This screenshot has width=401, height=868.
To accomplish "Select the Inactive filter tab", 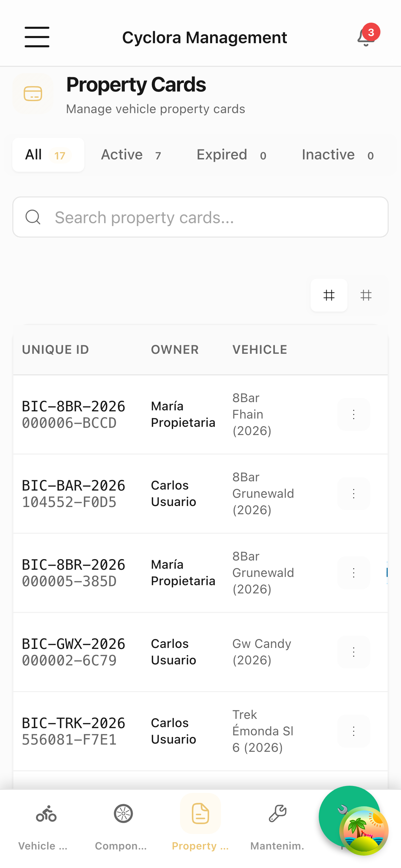I will [x=338, y=155].
